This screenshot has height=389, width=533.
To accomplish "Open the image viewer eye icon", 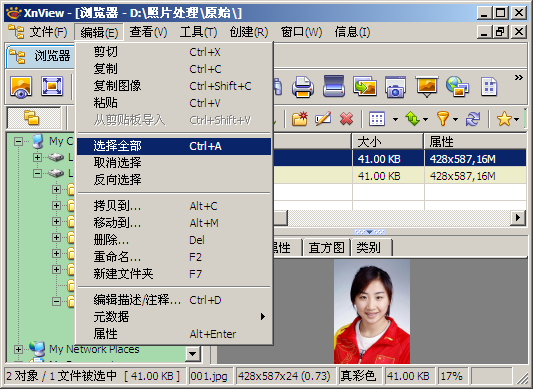I will [21, 87].
